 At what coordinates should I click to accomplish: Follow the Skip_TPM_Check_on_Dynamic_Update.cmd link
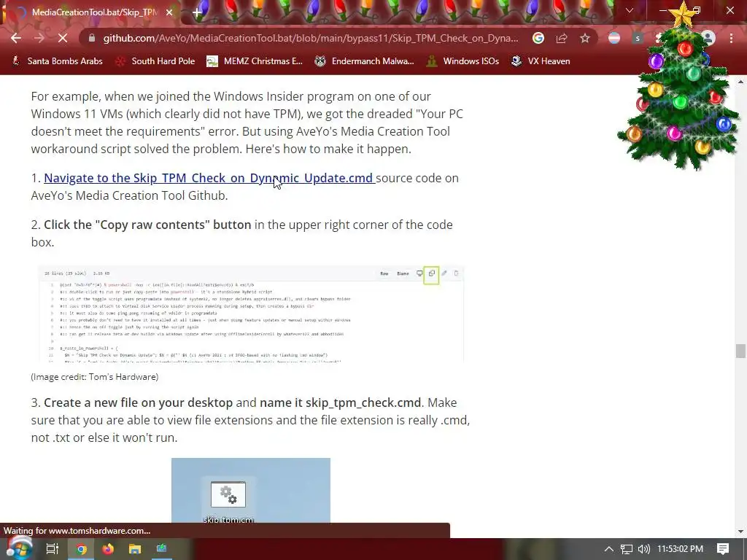(x=209, y=178)
